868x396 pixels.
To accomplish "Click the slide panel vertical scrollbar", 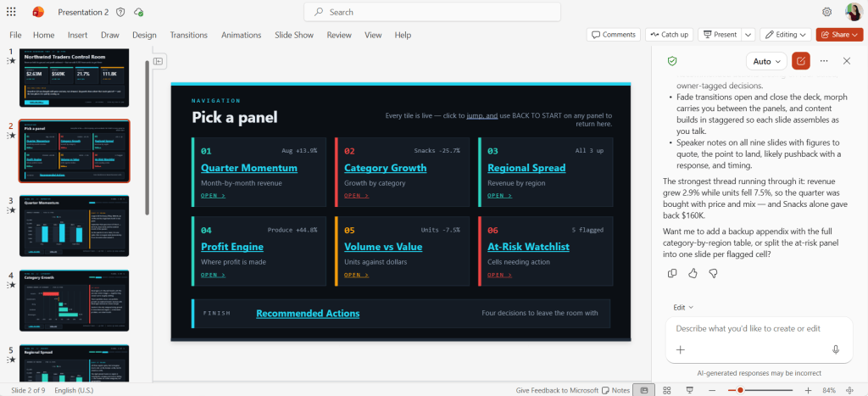I will point(147,137).
